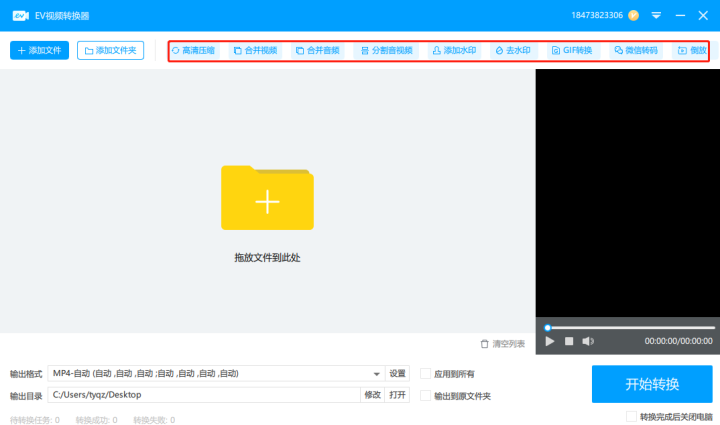This screenshot has width=720, height=425.
Task: Open the 合并音频 merge audio tool
Action: (x=318, y=50)
